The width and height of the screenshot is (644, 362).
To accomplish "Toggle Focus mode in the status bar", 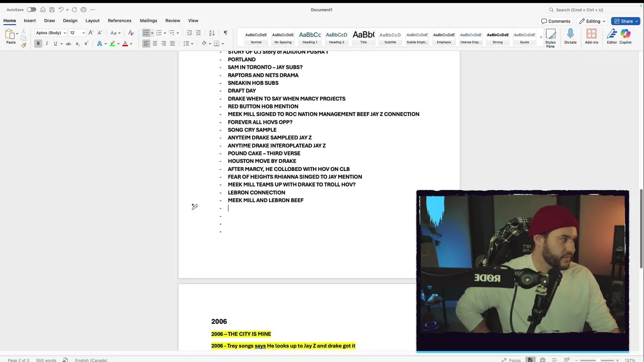I will coord(511,360).
